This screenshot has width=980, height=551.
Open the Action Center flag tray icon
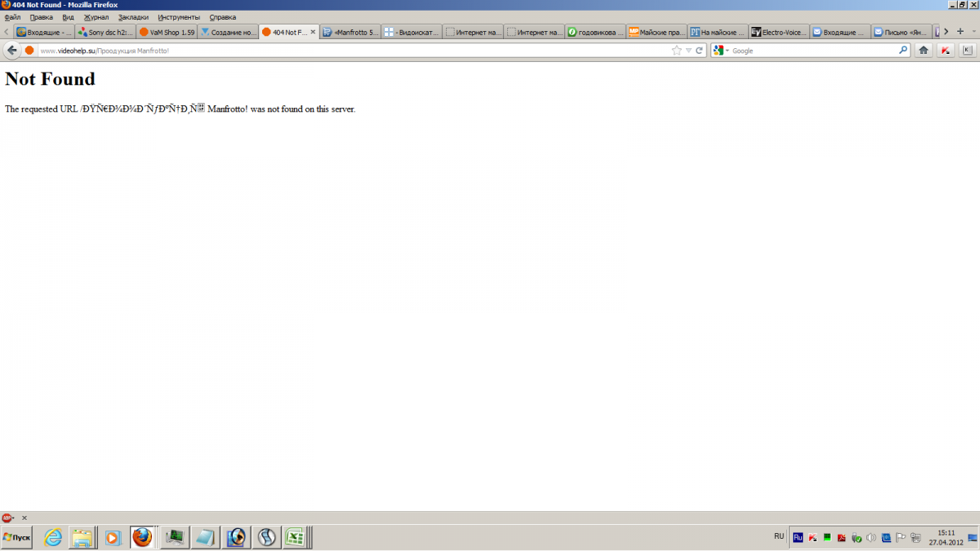[x=901, y=537]
